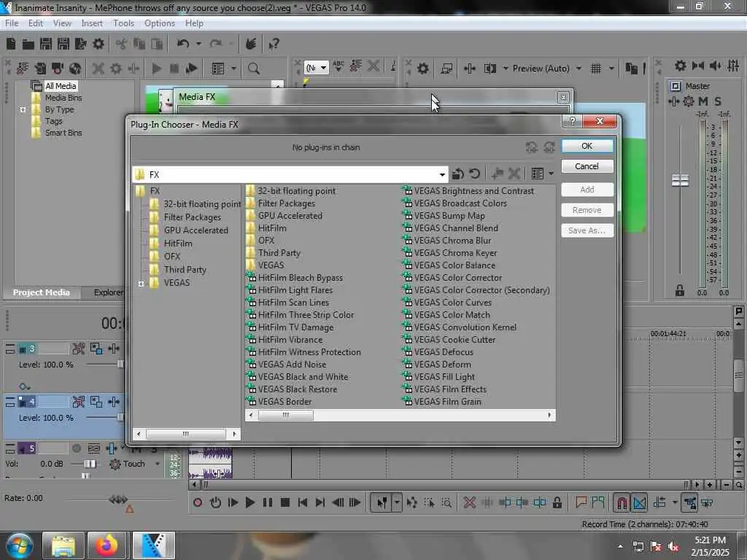The height and width of the screenshot is (560, 747).
Task: Click the Go to Start transport icon
Action: (302, 502)
